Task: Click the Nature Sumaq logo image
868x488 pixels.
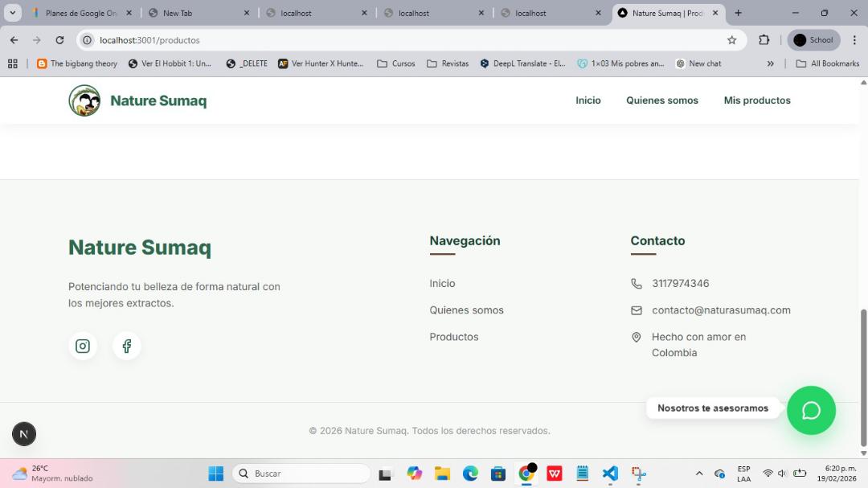Action: tap(84, 100)
